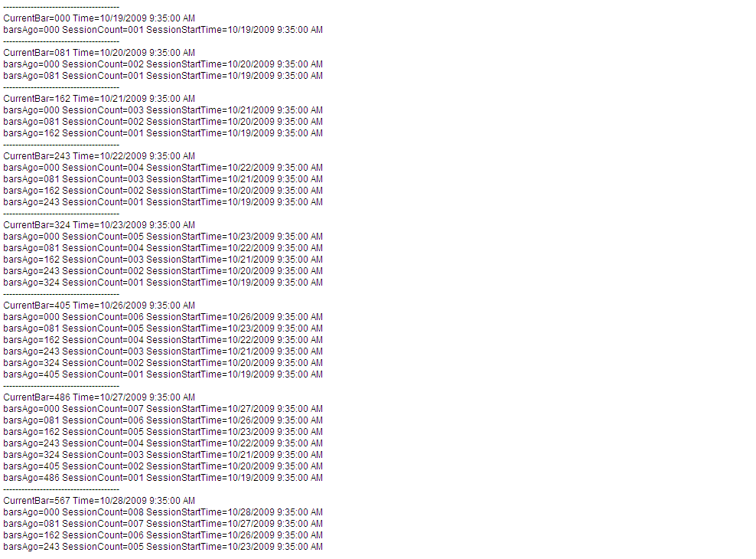Screen dimensions: 756x559
Task: Click barsAgo=000 SessionCount=001 line
Action: (163, 30)
